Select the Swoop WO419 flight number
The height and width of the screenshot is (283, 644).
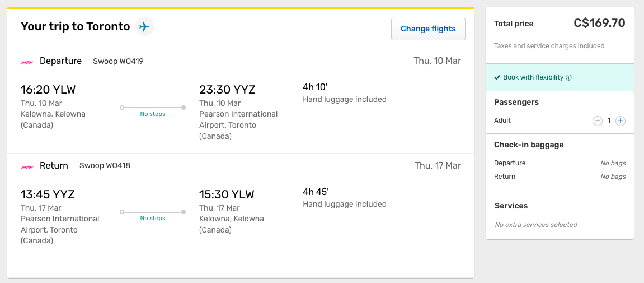coord(118,61)
